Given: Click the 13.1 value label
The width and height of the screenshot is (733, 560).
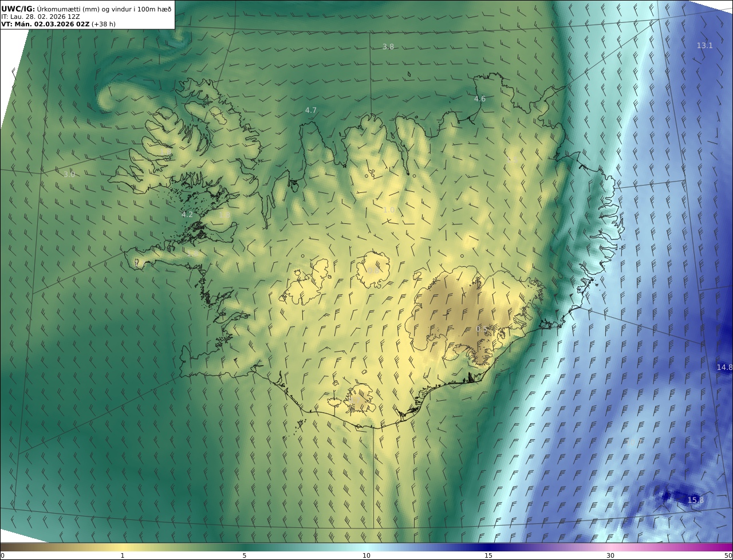Looking at the screenshot, I should [704, 45].
